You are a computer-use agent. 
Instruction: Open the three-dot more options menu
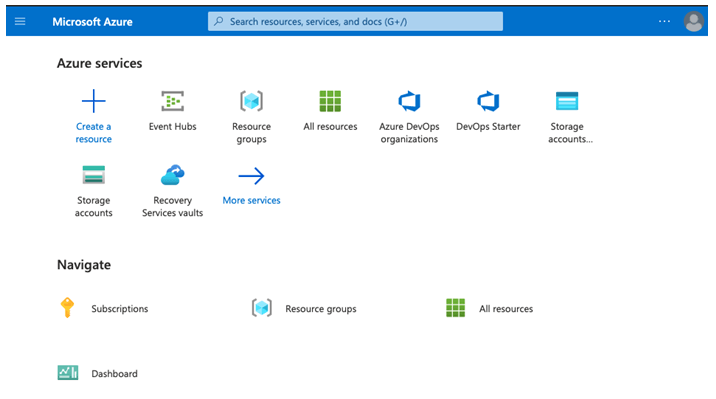(x=664, y=21)
